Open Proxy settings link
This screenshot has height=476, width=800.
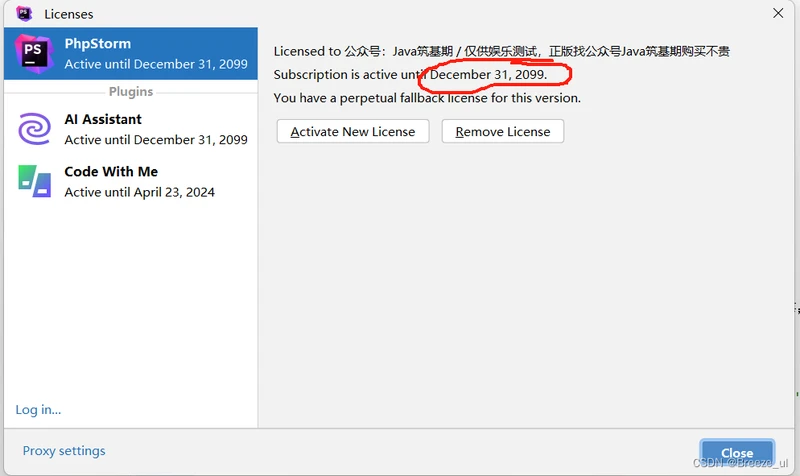[x=64, y=451]
